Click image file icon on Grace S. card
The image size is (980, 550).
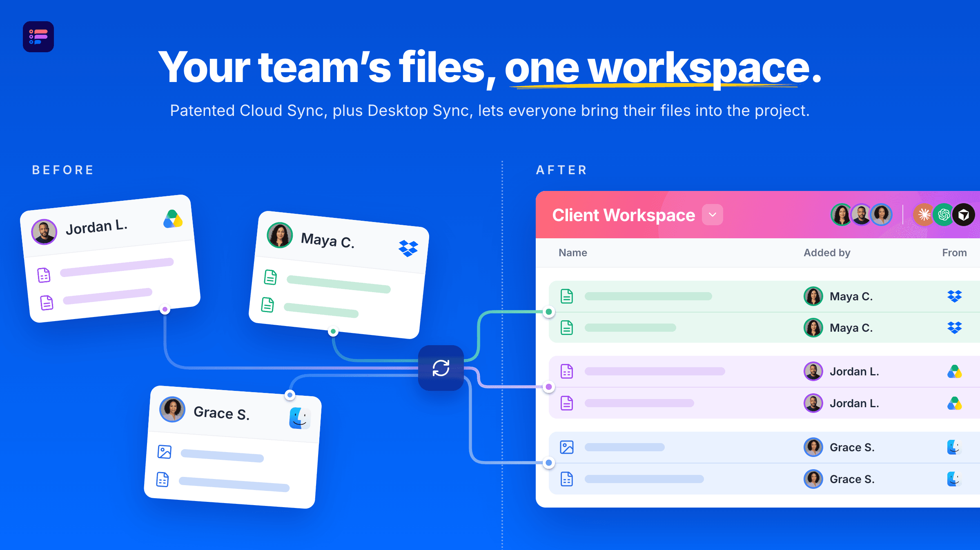(165, 452)
